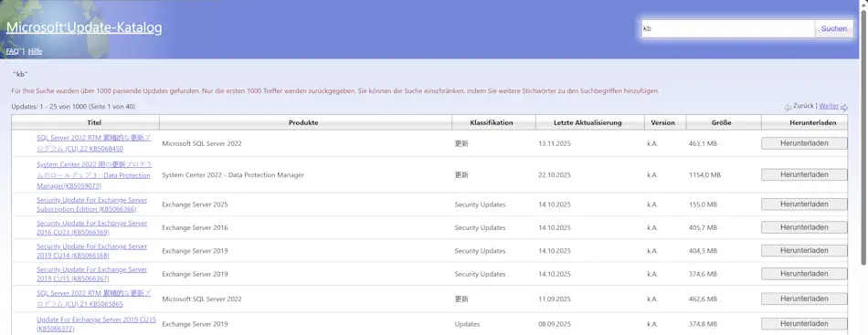Select the date 08.09.2025
The image size is (868, 335).
(554, 324)
